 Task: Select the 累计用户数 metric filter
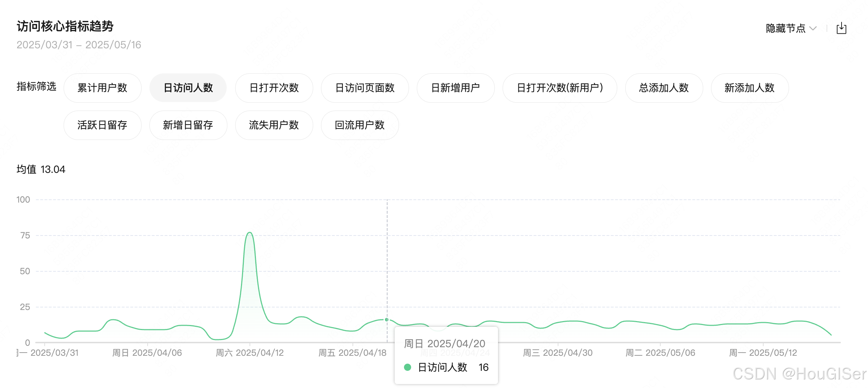tap(102, 88)
